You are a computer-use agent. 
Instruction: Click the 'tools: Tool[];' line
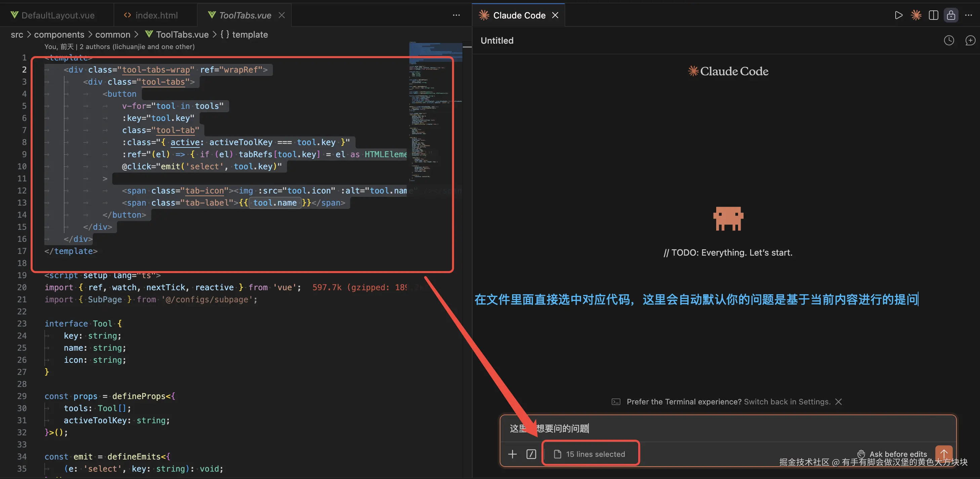point(97,408)
